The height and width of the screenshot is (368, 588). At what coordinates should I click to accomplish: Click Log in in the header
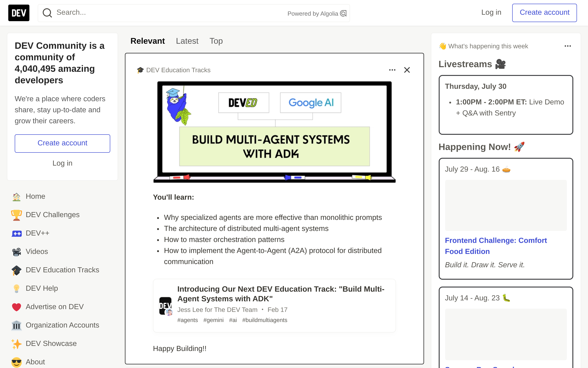click(491, 13)
